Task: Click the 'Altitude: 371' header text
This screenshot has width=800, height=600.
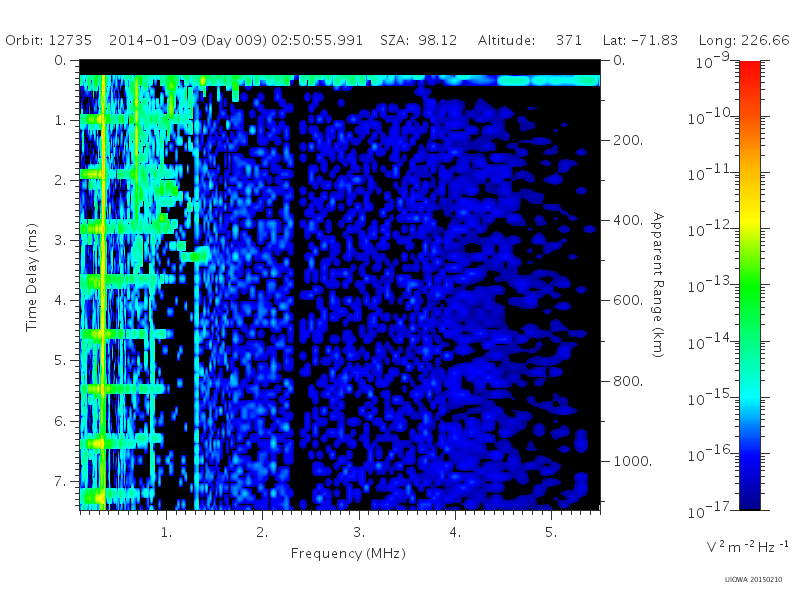Action: (530, 40)
